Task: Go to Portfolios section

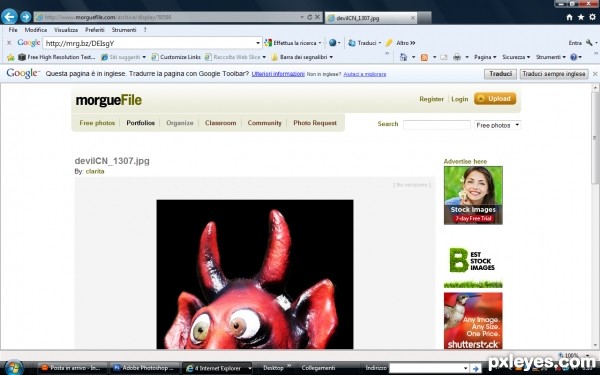Action: click(140, 123)
